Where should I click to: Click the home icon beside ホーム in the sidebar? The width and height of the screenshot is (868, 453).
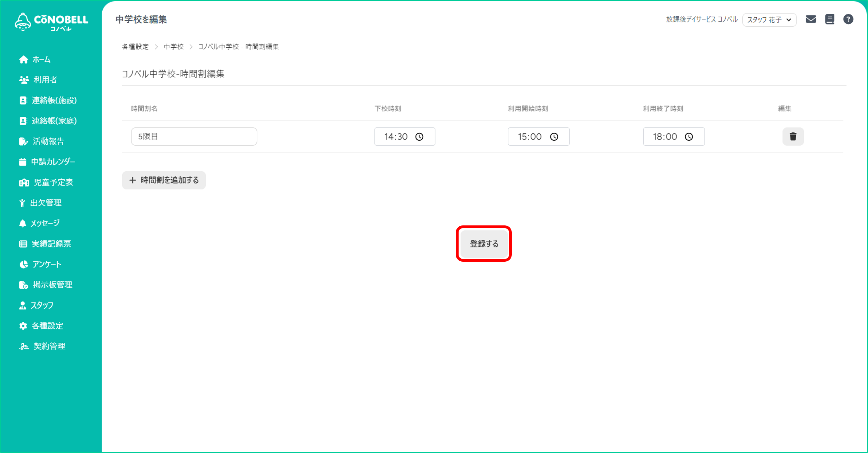coord(24,60)
